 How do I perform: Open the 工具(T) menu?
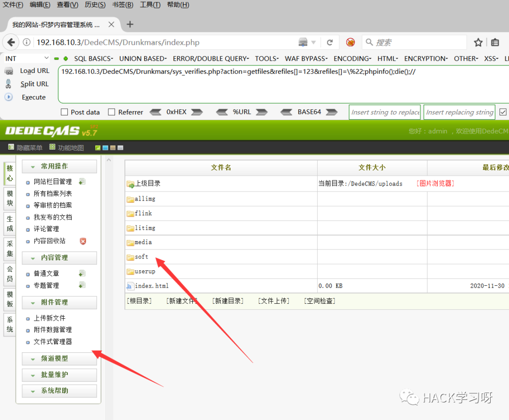(150, 5)
